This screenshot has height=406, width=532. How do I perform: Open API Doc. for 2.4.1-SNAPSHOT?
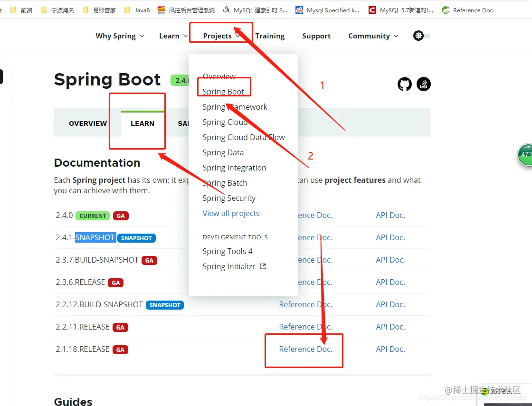click(390, 237)
